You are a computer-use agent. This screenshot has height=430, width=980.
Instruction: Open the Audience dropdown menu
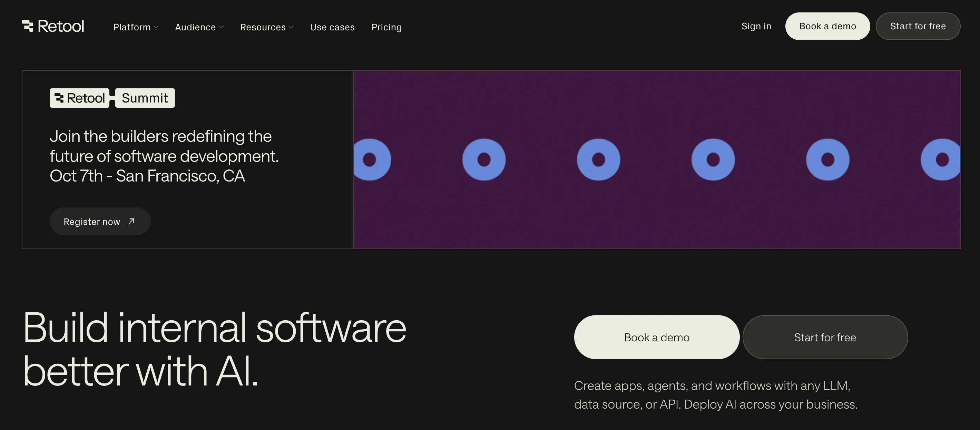pos(199,27)
